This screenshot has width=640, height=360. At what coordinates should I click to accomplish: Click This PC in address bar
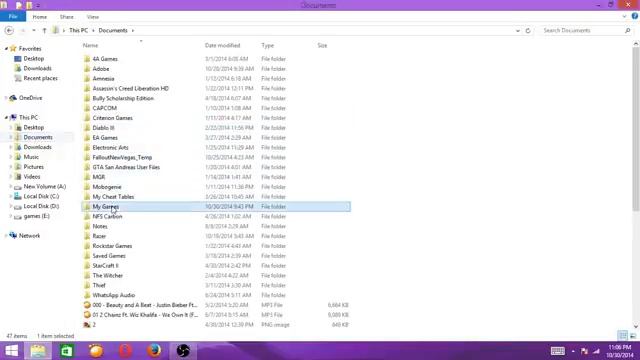coord(78,31)
